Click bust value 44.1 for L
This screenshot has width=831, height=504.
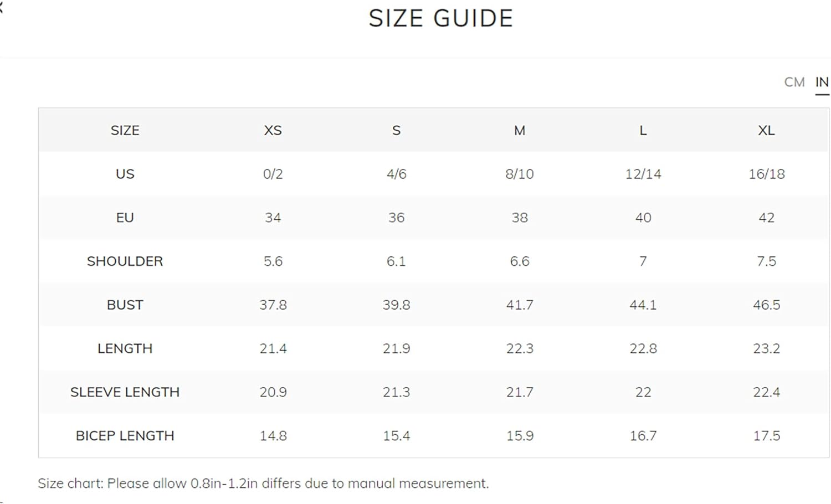click(643, 305)
